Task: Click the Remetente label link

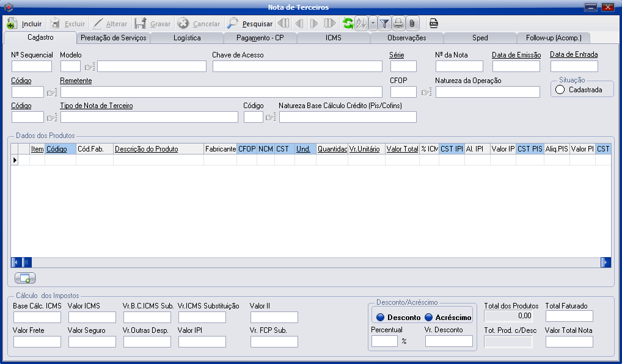Action: pos(76,81)
